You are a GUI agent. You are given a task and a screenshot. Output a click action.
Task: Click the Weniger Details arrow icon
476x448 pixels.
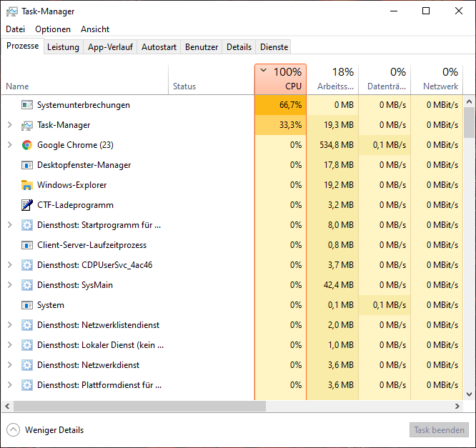(13, 430)
